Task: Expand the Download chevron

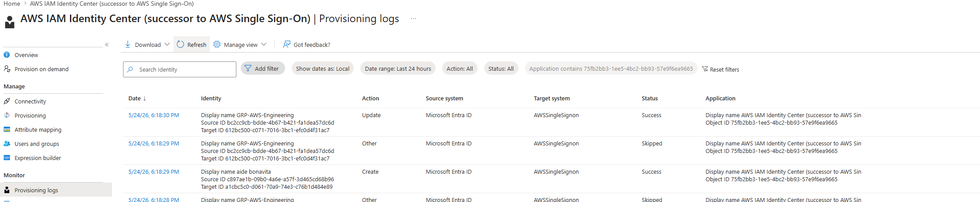Action: 167,45
